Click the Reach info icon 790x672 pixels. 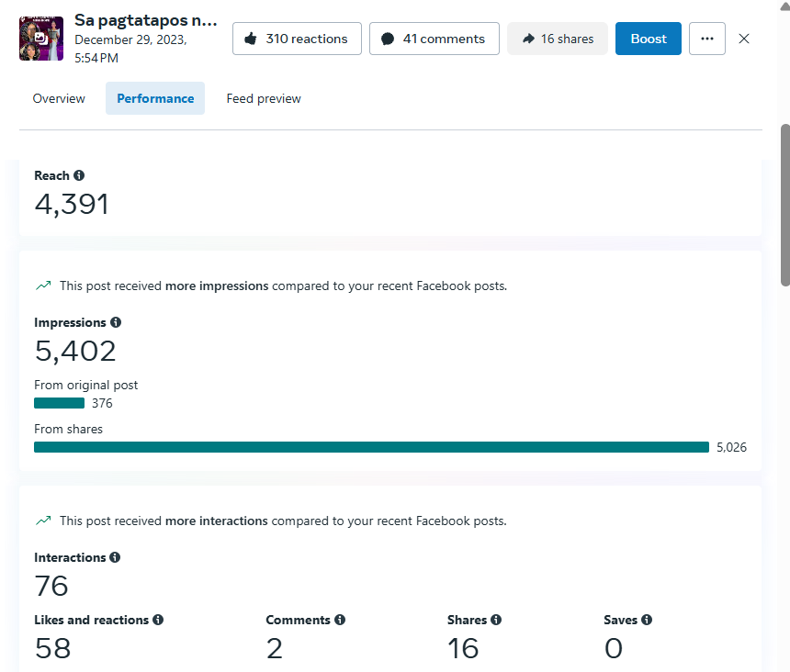pyautogui.click(x=79, y=175)
